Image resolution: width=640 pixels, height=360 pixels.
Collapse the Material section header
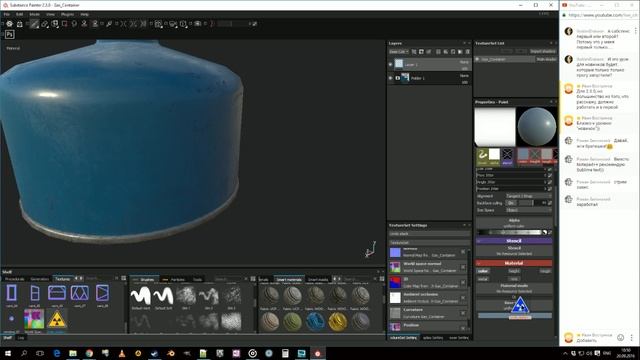tap(514, 263)
